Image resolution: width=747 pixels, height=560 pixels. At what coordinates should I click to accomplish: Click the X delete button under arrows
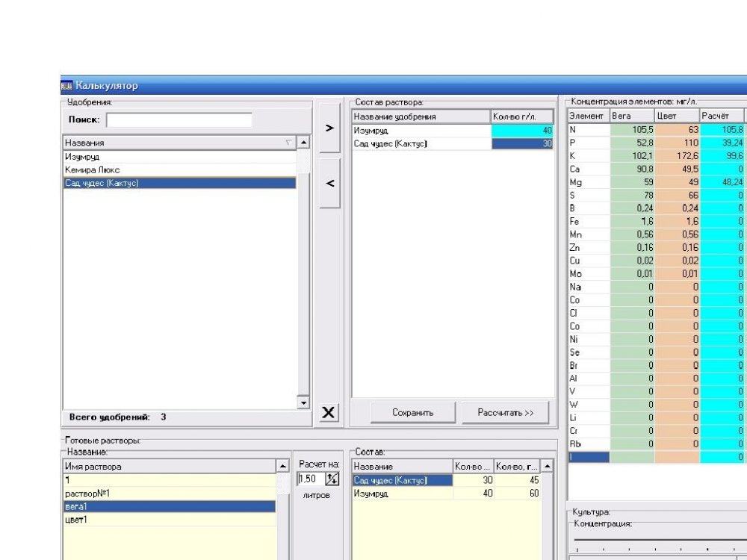328,412
